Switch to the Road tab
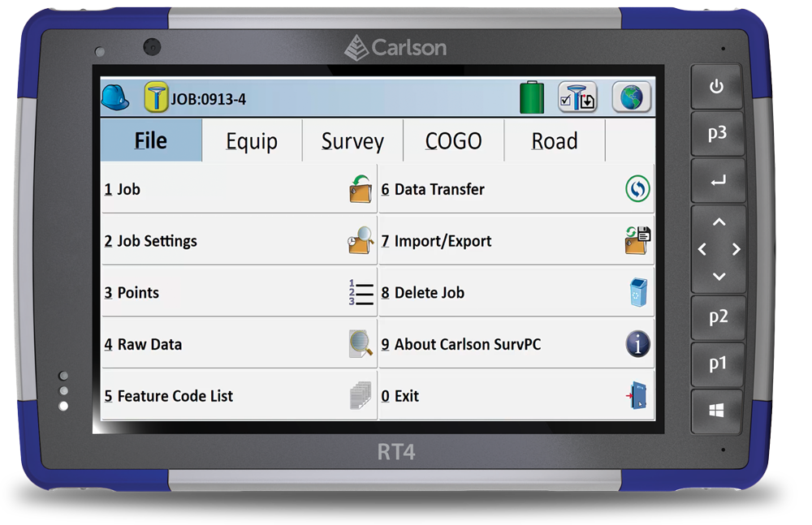812x525 pixels. tap(555, 141)
